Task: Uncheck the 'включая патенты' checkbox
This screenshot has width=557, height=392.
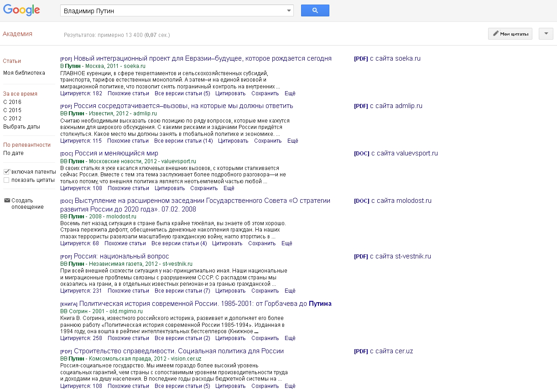Action: 6,172
